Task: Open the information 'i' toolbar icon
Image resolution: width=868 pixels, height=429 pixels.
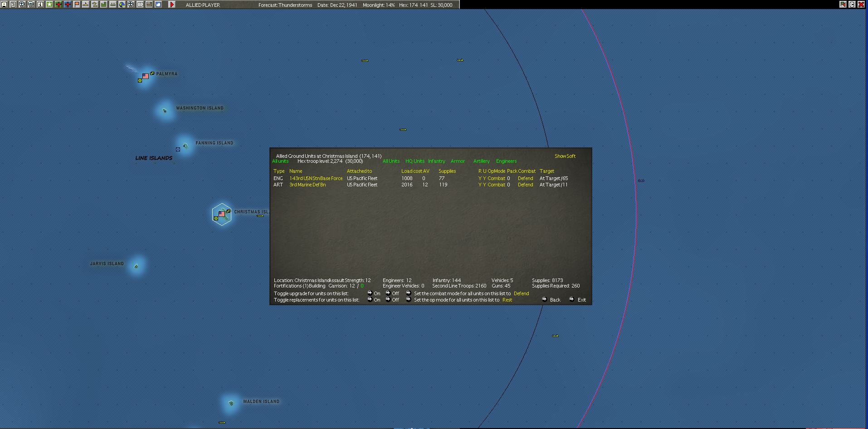Action: point(40,5)
